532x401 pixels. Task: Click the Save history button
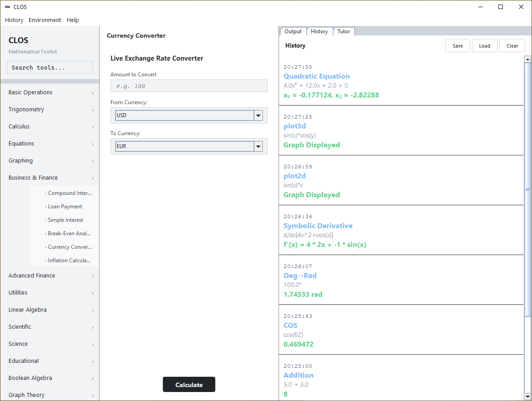tap(458, 46)
